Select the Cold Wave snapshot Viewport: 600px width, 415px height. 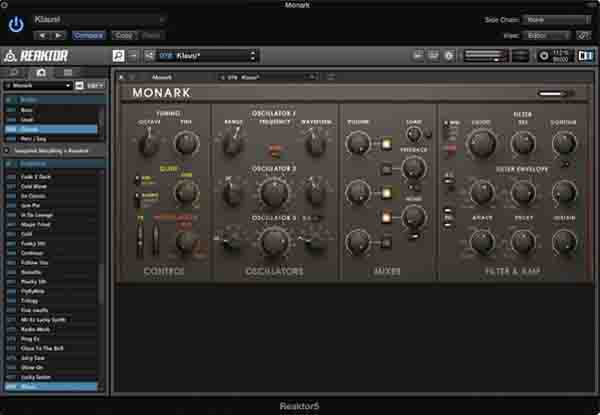click(x=51, y=187)
